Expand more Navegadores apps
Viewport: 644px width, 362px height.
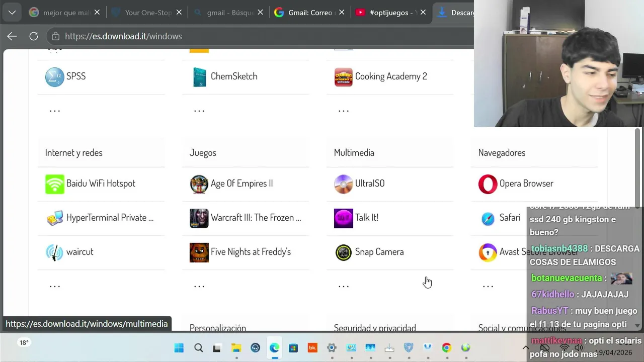coord(488,286)
